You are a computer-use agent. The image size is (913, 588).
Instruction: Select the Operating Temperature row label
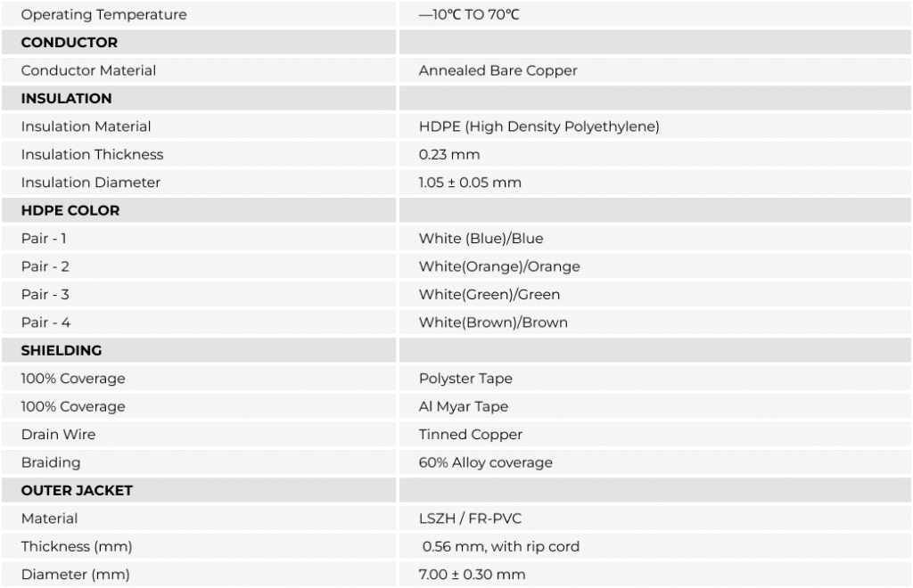click(x=103, y=14)
